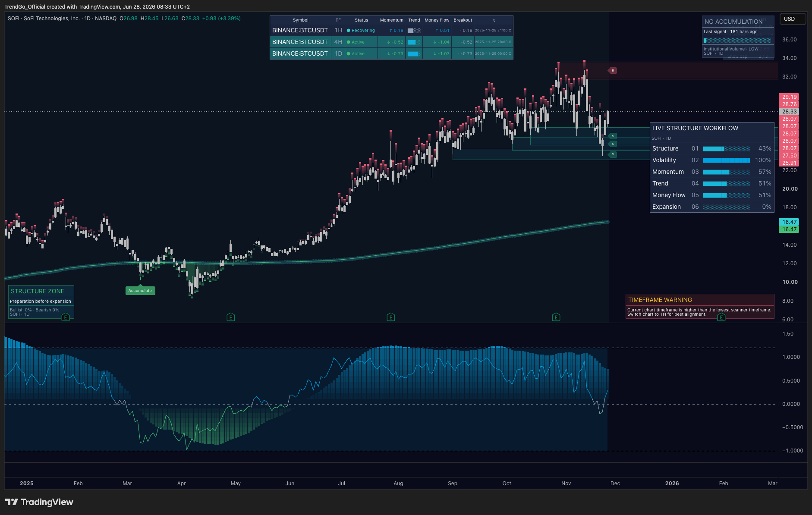The width and height of the screenshot is (812, 515).
Task: Click the BINANCE:BTCUSDT symbol in the 1H row
Action: (x=300, y=31)
